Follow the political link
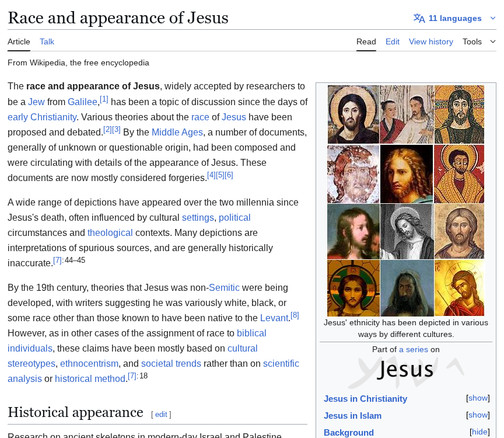The width and height of the screenshot is (504, 438). tap(235, 218)
